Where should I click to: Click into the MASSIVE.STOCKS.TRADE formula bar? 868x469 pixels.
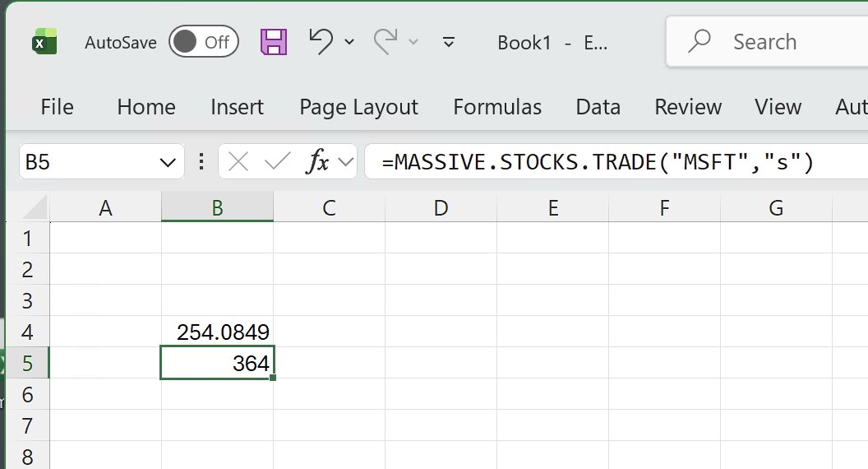(x=616, y=162)
